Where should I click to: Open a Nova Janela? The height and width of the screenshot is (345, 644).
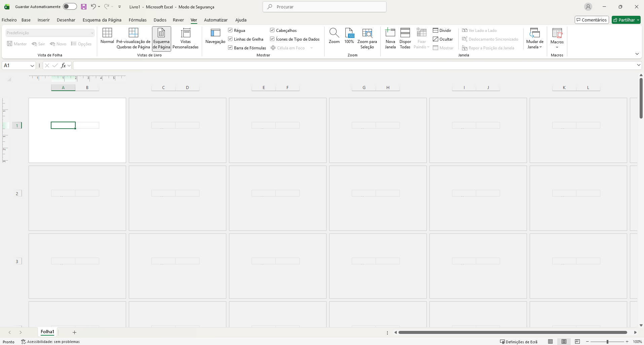(390, 38)
